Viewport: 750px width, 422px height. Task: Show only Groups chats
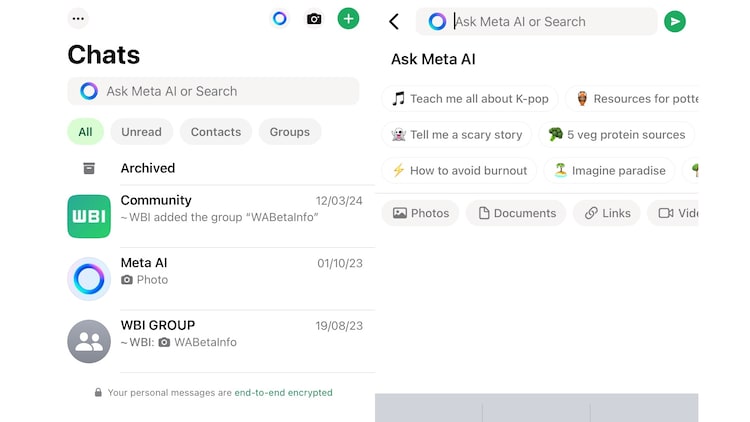coord(289,132)
